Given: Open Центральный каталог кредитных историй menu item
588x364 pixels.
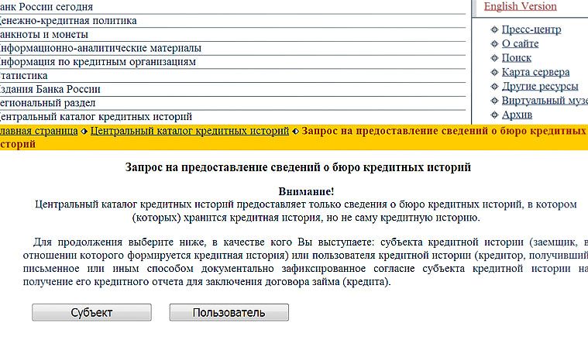Looking at the screenshot, I should (x=95, y=117).
